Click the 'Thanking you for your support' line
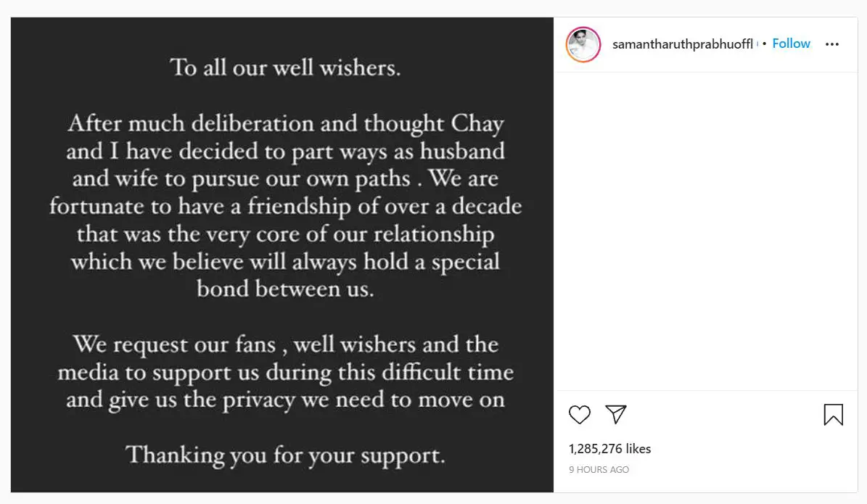The height and width of the screenshot is (504, 867). (x=285, y=455)
